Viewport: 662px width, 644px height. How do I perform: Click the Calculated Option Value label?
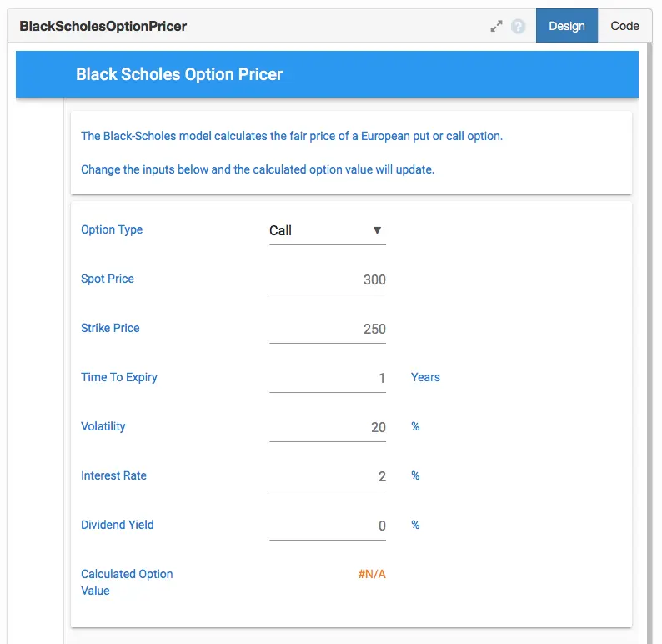(x=127, y=582)
